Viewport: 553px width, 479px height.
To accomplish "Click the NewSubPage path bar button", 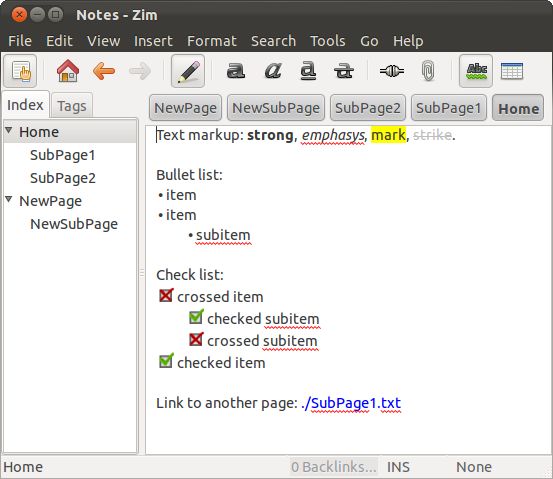I will (276, 108).
